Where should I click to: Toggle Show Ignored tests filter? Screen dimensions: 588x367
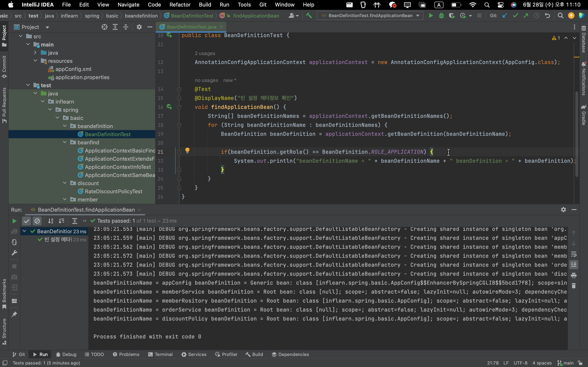click(x=37, y=221)
